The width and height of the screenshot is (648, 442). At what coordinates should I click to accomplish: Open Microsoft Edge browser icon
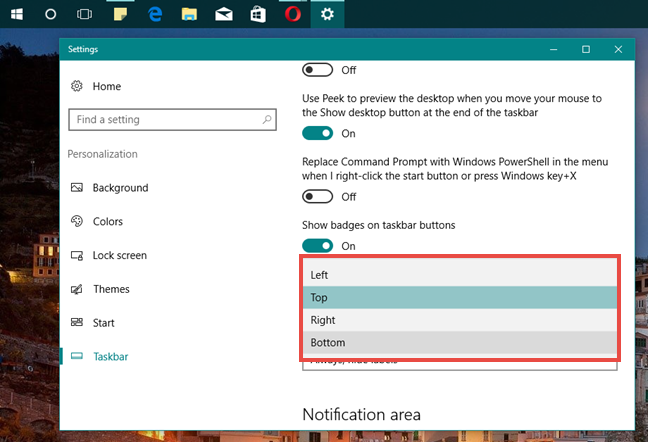pyautogui.click(x=155, y=14)
